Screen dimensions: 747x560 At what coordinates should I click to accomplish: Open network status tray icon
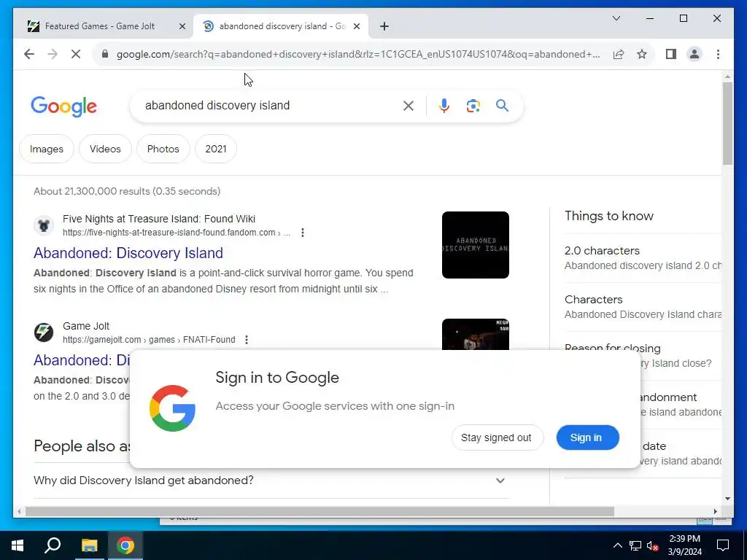635,545
